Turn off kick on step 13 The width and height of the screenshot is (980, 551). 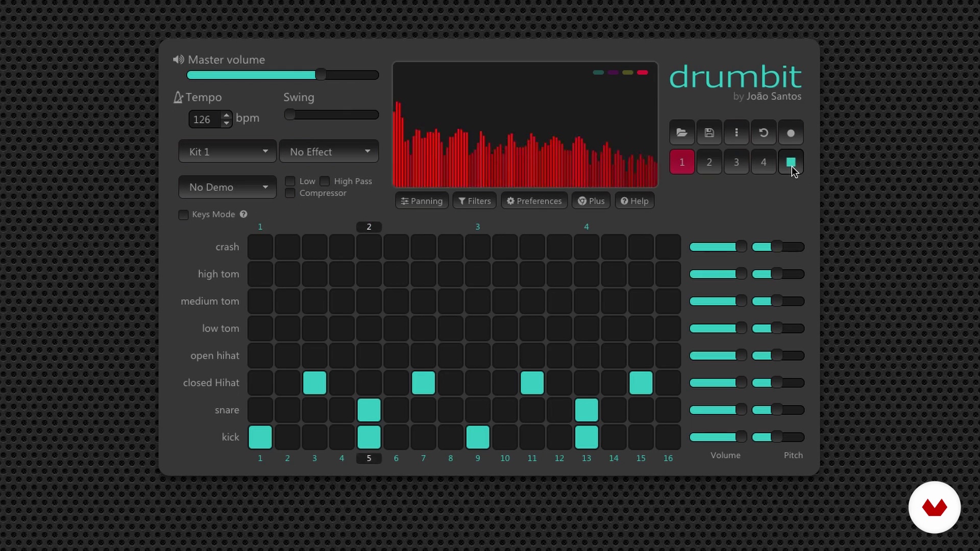pyautogui.click(x=586, y=437)
